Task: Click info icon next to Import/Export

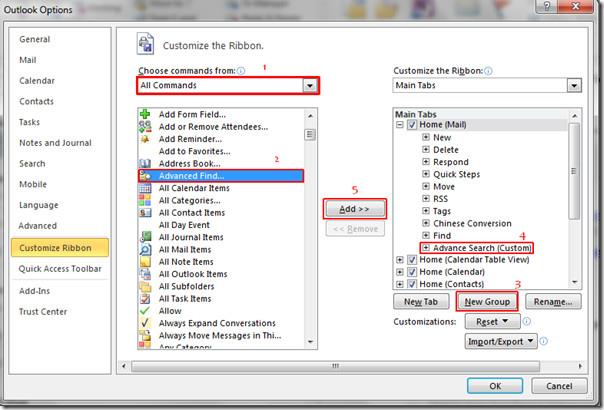Action: coord(544,341)
